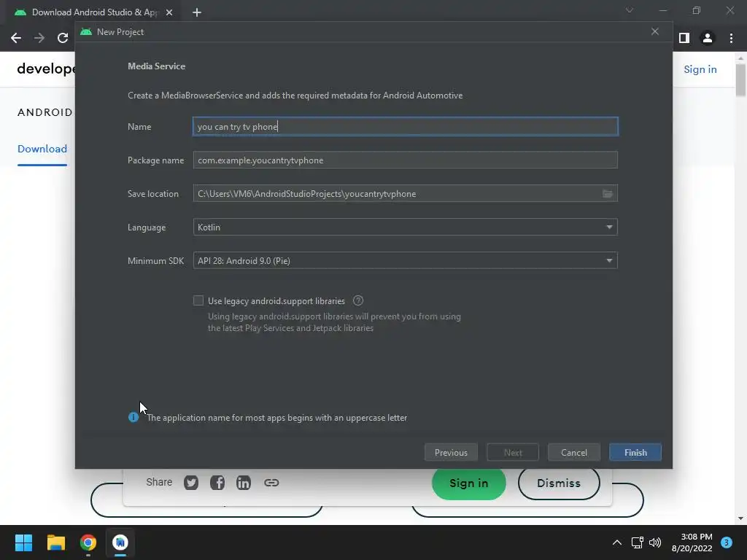Open notification center badge

tap(727, 542)
